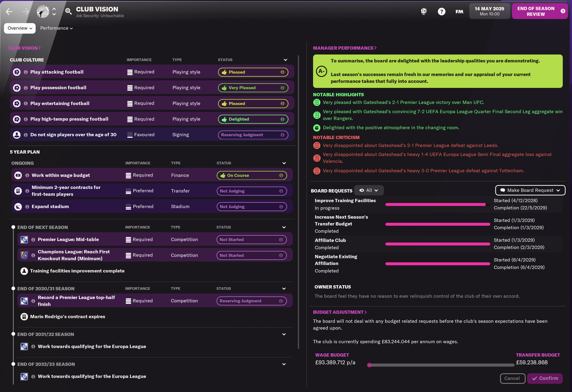Screen dimensions: 572x392
Task: Click the wage budget finance icon
Action: click(18, 176)
